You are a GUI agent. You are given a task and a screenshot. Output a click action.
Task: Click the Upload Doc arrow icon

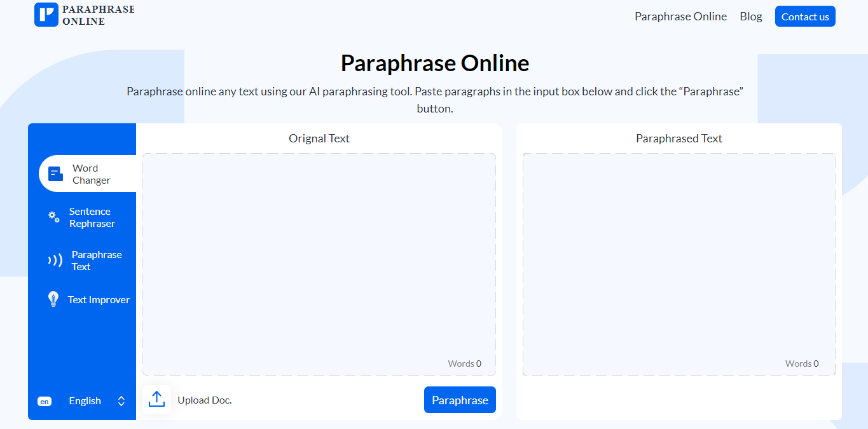156,400
